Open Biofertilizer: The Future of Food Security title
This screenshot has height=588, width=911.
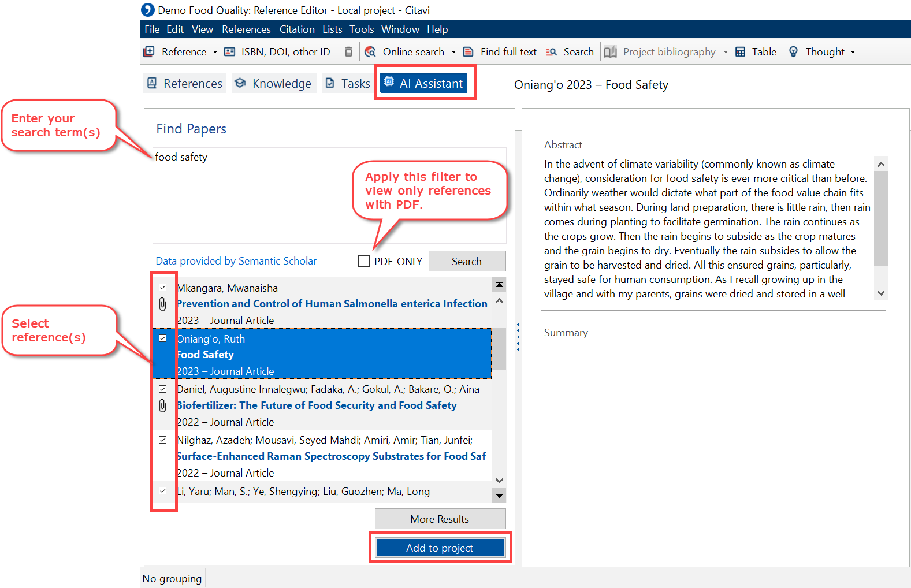[x=317, y=405]
